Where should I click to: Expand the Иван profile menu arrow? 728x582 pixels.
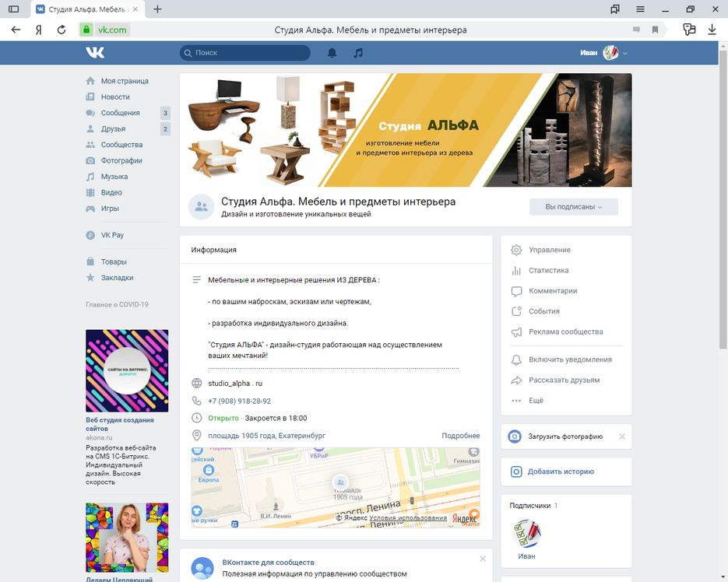(x=625, y=53)
